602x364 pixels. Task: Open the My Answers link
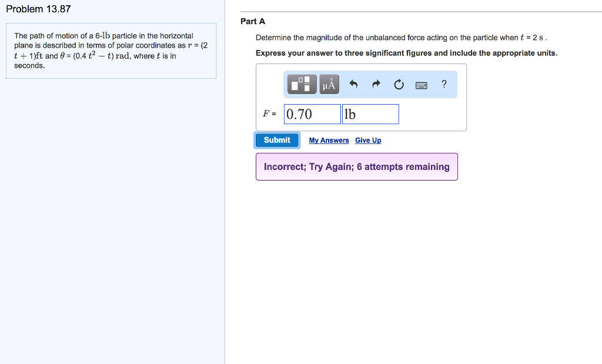tap(329, 140)
